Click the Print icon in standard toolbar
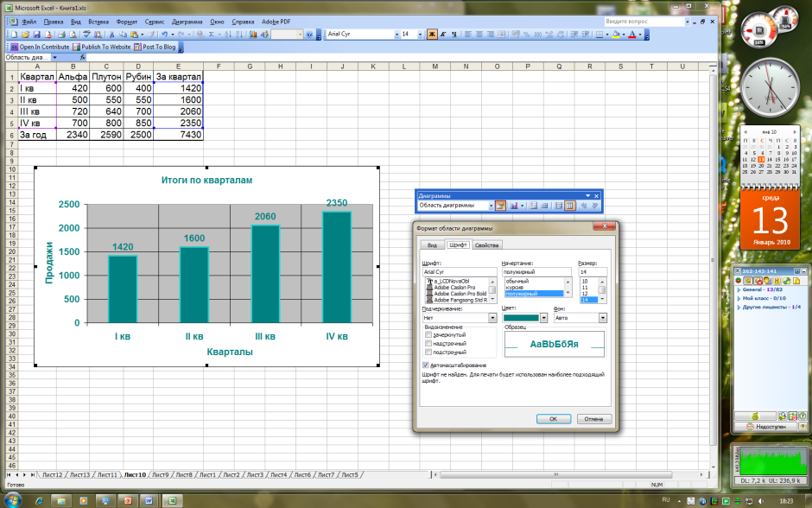The height and width of the screenshot is (508, 812). (x=61, y=35)
